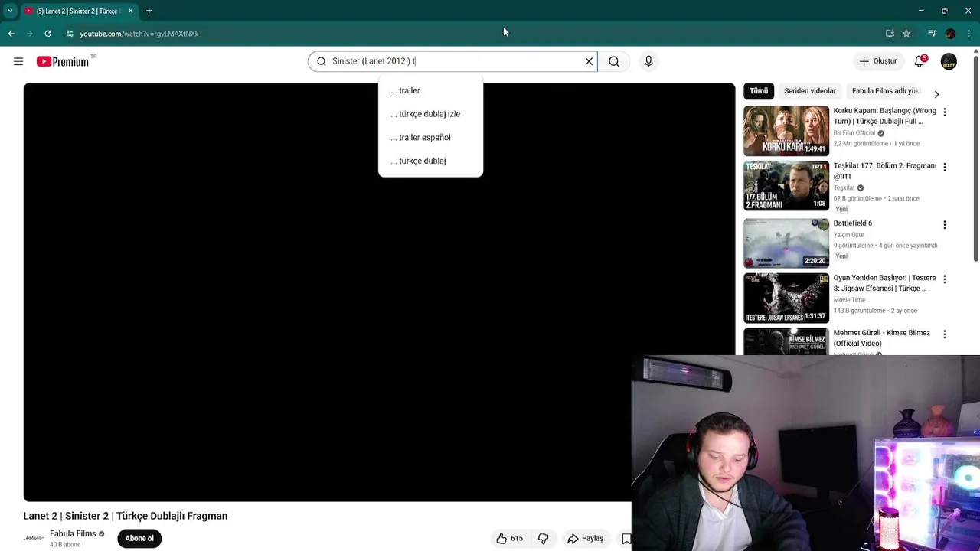Open more options for Battlefield 6 video

point(944,225)
